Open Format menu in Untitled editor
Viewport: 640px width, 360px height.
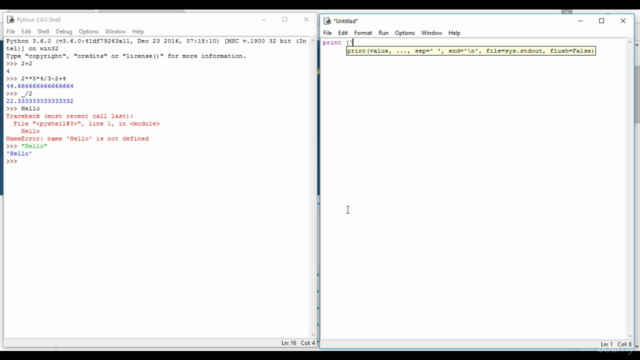pyautogui.click(x=363, y=33)
